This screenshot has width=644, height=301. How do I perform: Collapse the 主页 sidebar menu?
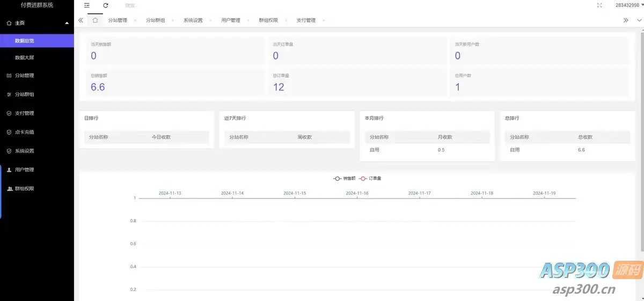coord(67,23)
